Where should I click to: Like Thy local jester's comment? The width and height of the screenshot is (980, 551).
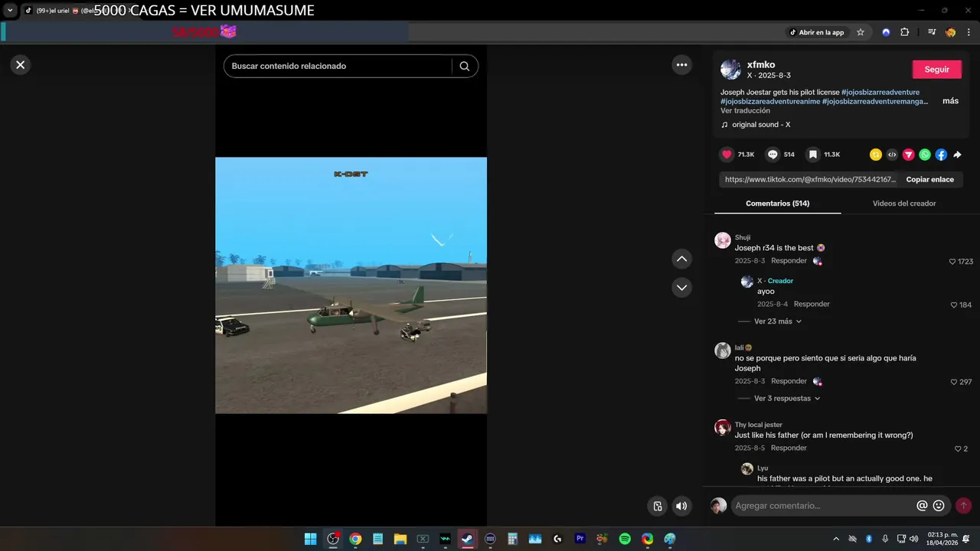[x=958, y=448]
